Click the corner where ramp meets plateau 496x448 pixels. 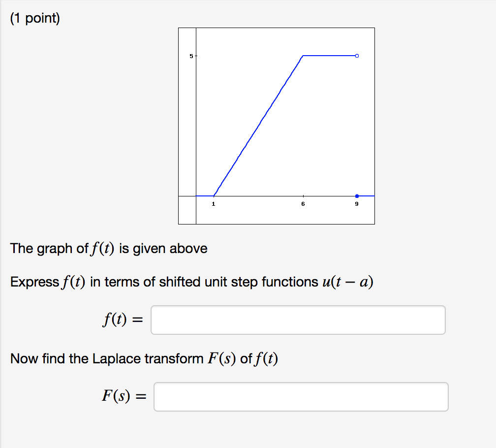tap(303, 56)
